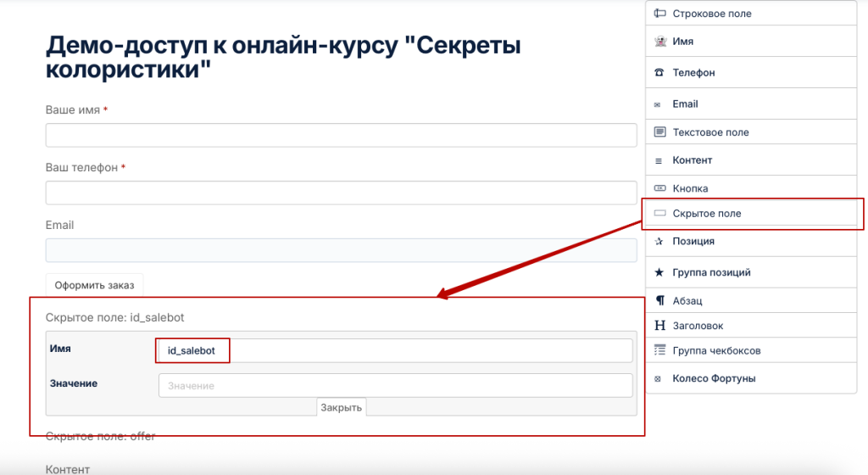This screenshot has height=475, width=868.
Task: Click the Имя element icon
Action: 659,41
